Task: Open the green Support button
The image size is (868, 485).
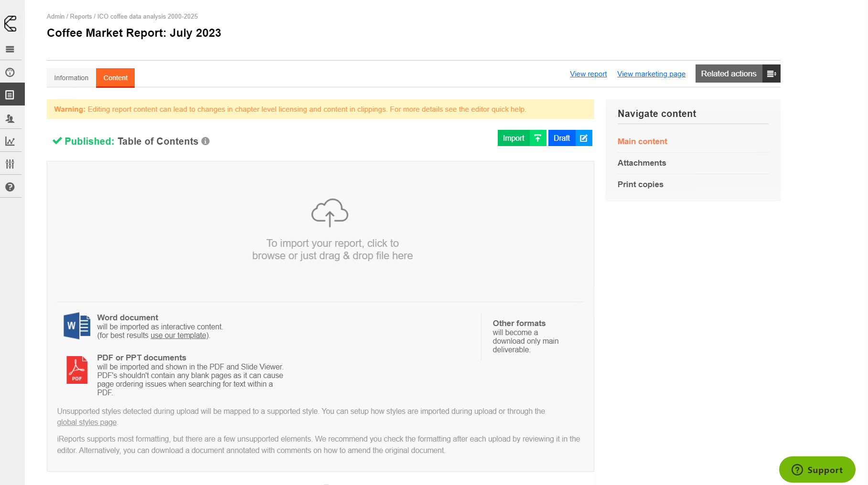Action: click(x=817, y=470)
